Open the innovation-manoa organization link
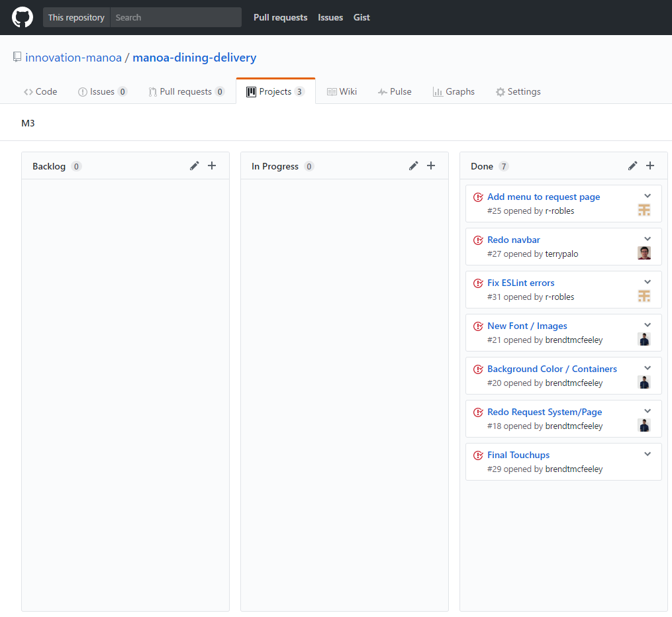Image resolution: width=672 pixels, height=617 pixels. [73, 58]
